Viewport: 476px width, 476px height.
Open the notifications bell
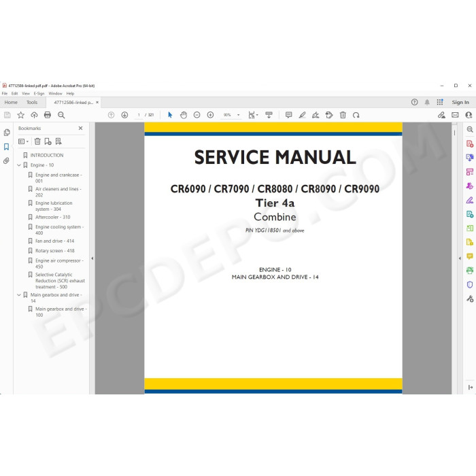point(427,102)
